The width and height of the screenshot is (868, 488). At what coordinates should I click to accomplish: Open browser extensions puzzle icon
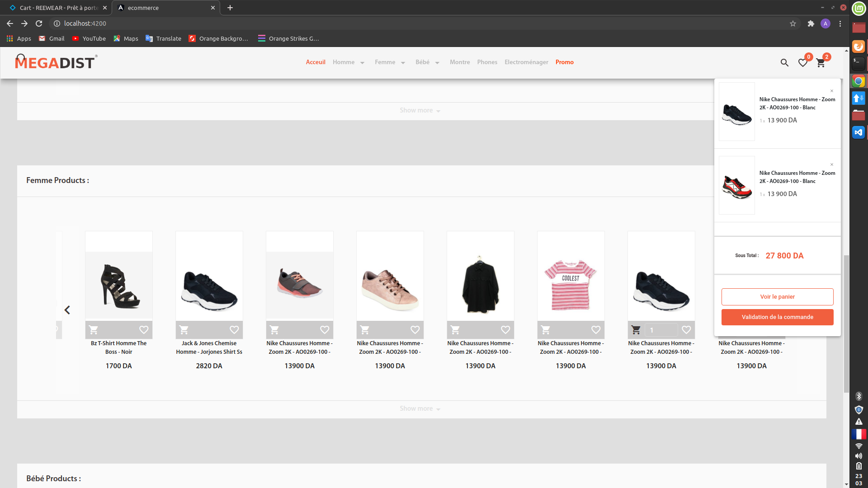coord(811,23)
